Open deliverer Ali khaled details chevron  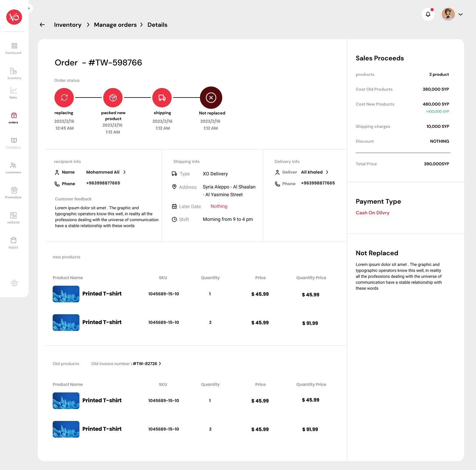(327, 172)
